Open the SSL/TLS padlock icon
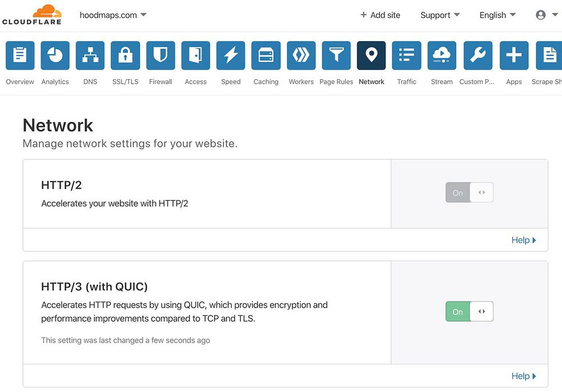The height and width of the screenshot is (392, 562). tap(125, 55)
